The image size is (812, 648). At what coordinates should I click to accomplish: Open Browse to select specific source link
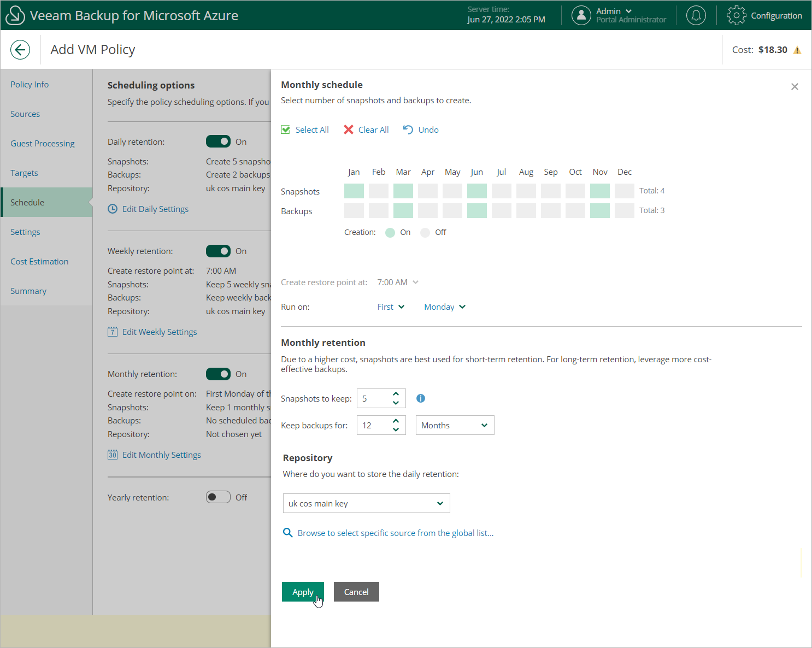point(396,533)
